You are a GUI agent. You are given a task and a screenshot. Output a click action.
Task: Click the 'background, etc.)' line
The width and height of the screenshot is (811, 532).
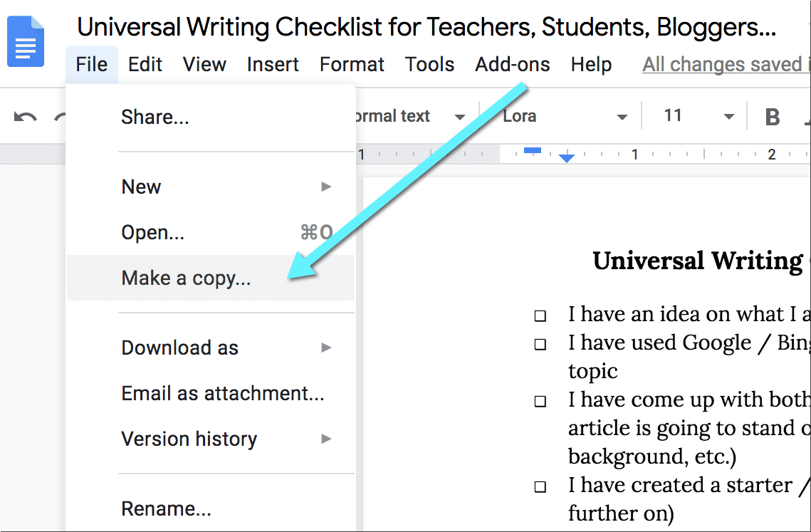tap(652, 457)
